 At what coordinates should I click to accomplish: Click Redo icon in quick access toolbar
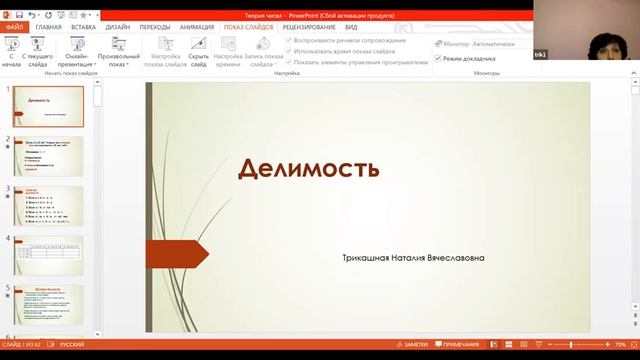coord(48,15)
